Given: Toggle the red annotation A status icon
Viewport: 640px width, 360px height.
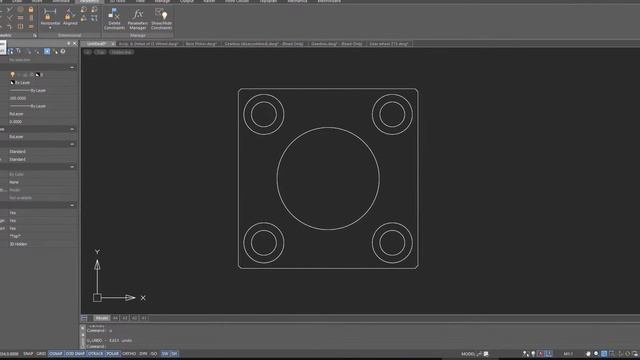Looking at the screenshot, I should pyautogui.click(x=540, y=354).
